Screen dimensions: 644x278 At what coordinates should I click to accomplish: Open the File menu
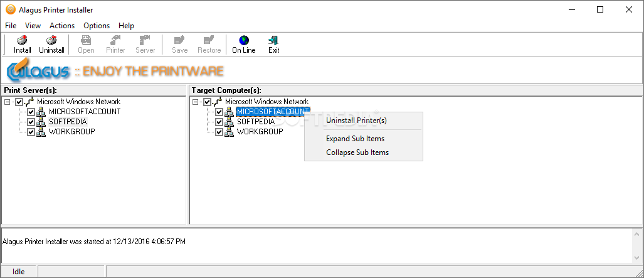[x=11, y=26]
